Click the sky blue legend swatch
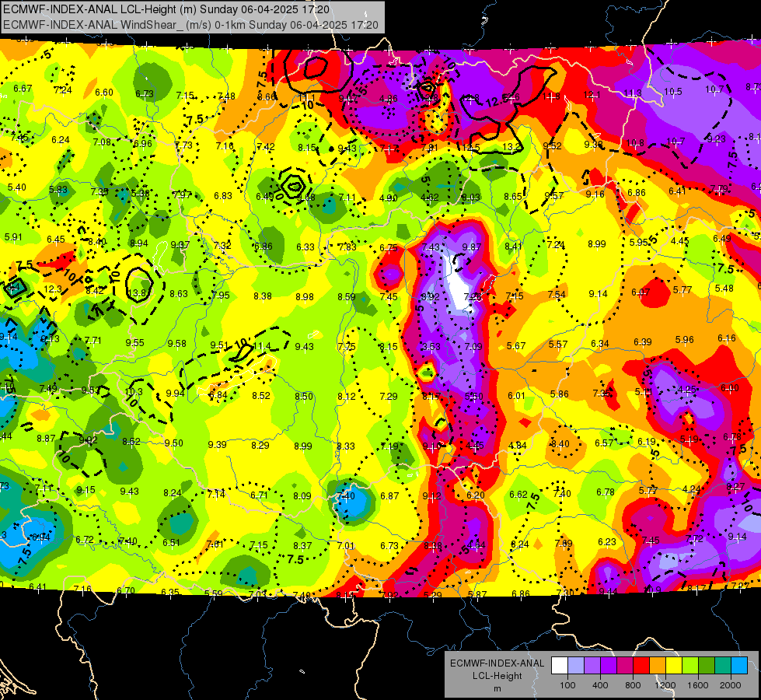Image resolution: width=761 pixels, height=700 pixels. pos(739,666)
